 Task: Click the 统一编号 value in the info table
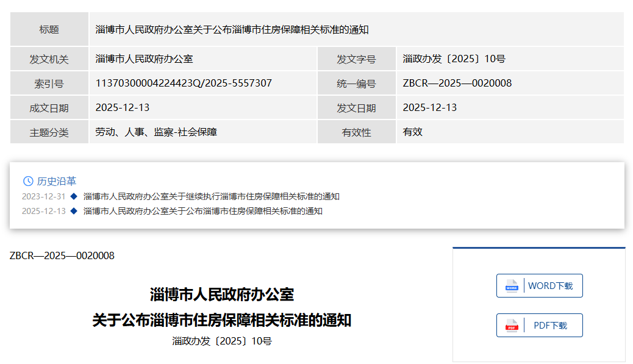457,83
